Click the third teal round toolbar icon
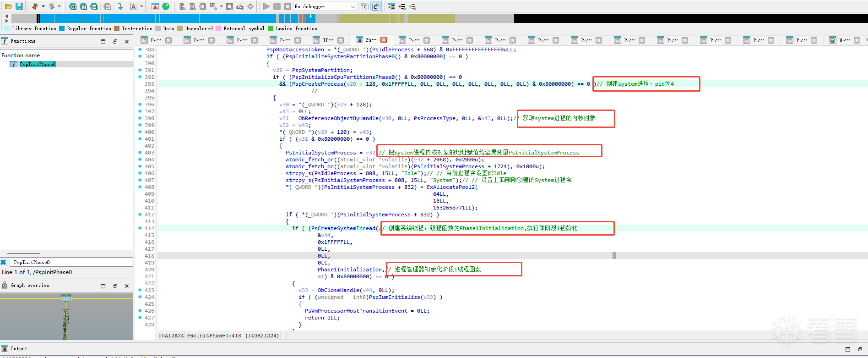The width and height of the screenshot is (868, 358). 94,6
